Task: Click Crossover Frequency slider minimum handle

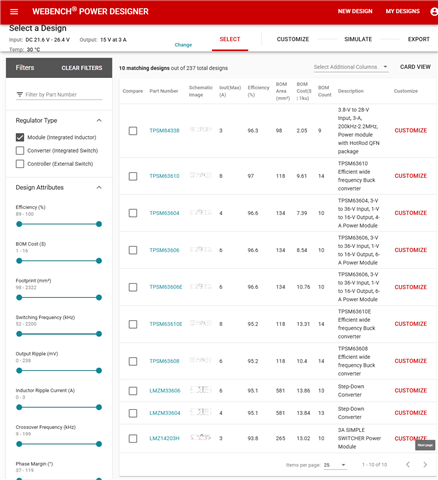Action: coord(19,444)
